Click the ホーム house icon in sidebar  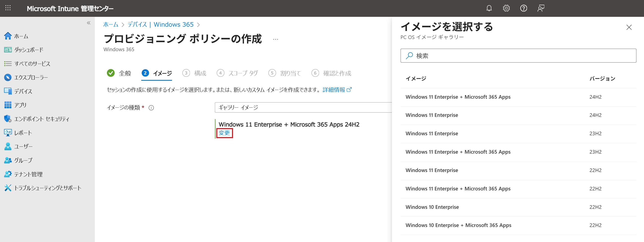8,36
